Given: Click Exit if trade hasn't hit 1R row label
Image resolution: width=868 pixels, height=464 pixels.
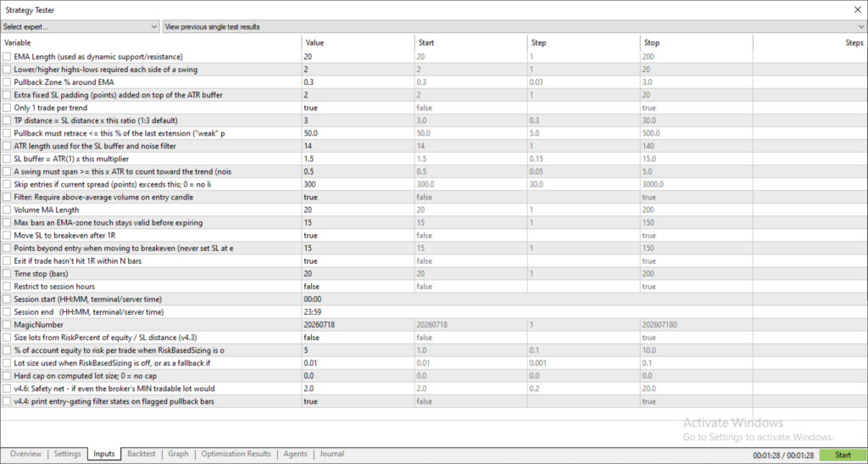Looking at the screenshot, I should [77, 260].
